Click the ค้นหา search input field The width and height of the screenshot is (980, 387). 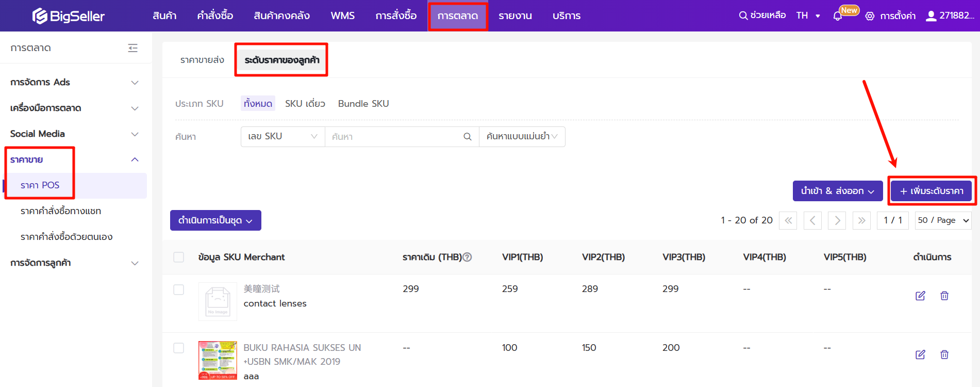tap(394, 137)
